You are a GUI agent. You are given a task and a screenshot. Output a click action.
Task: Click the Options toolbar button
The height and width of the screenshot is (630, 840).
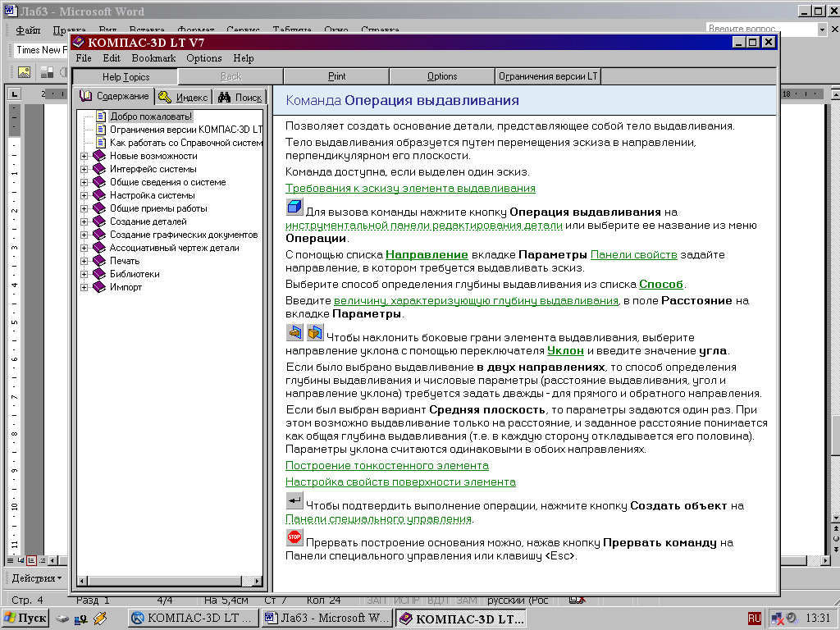(442, 76)
